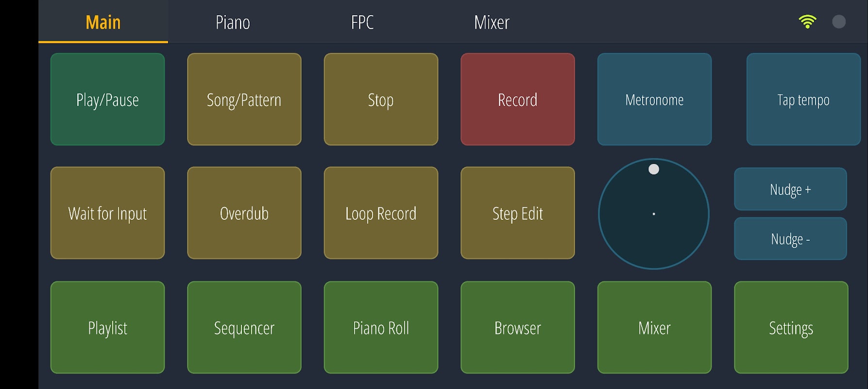Screen dimensions: 868x389
Task: Tap the green Wi-Fi connection icon
Action: click(x=807, y=22)
